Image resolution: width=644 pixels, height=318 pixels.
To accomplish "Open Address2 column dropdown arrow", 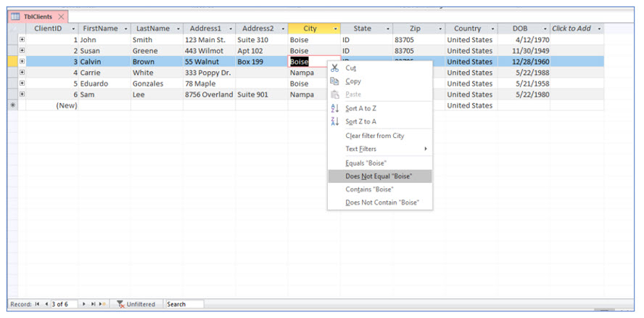I will tap(283, 29).
